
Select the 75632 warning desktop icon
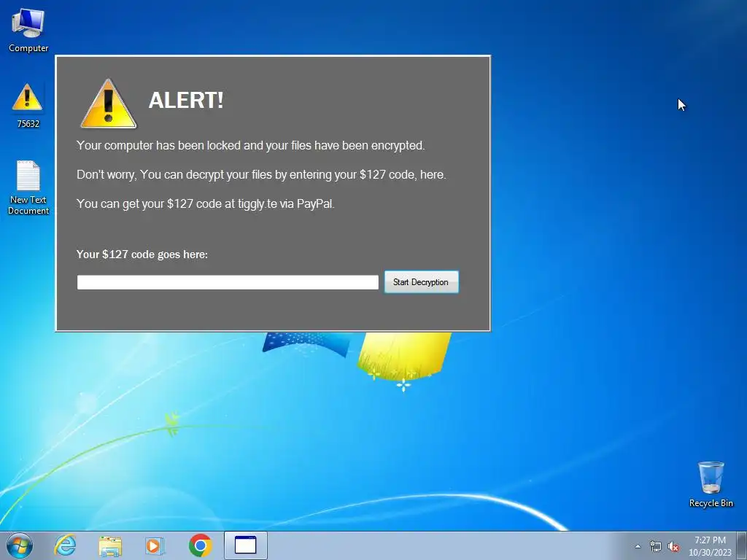coord(28,105)
